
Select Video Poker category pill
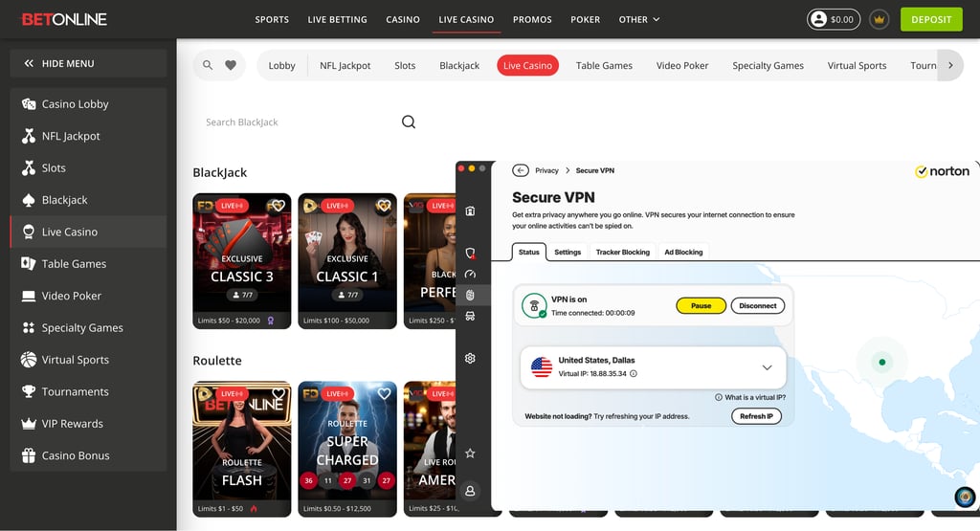click(681, 65)
